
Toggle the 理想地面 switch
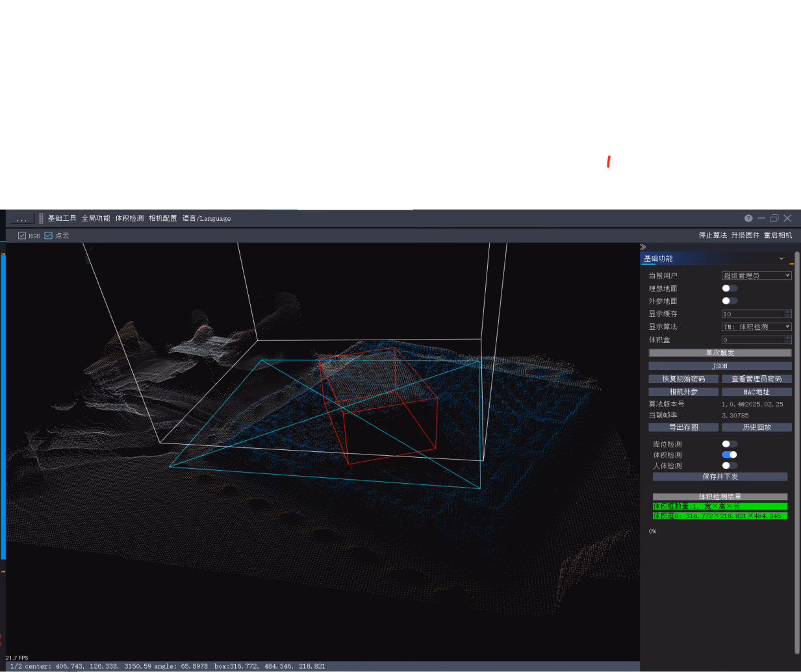click(x=730, y=288)
